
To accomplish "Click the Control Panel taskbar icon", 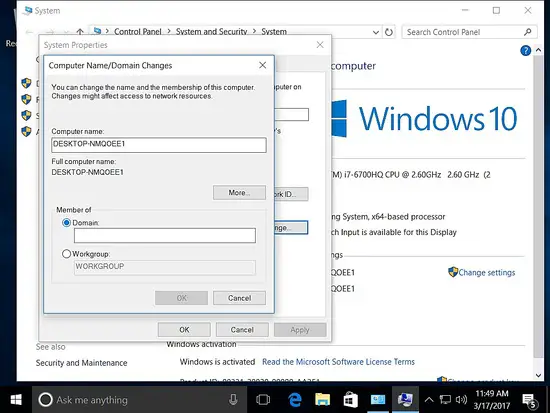I will pos(378,400).
